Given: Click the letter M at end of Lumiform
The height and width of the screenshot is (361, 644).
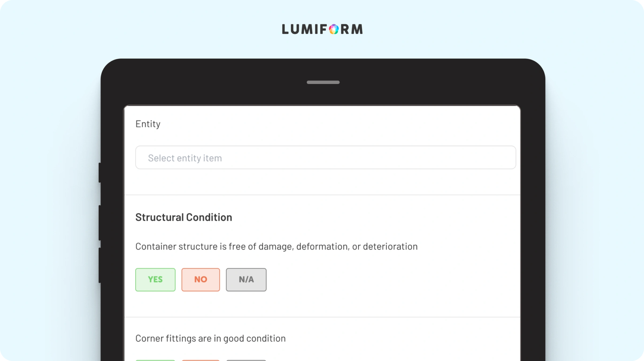Looking at the screenshot, I should pyautogui.click(x=357, y=29).
